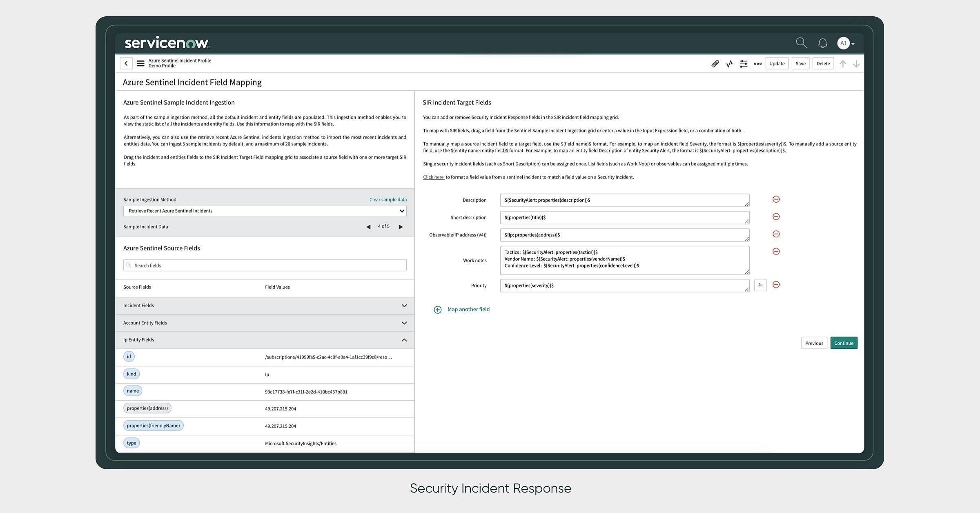This screenshot has width=980, height=513.
Task: Open the more options (ooo) icon
Action: coord(758,64)
